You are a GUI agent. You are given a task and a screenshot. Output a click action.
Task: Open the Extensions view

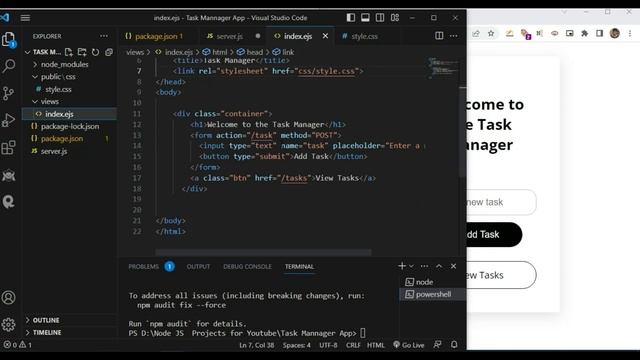click(8, 147)
